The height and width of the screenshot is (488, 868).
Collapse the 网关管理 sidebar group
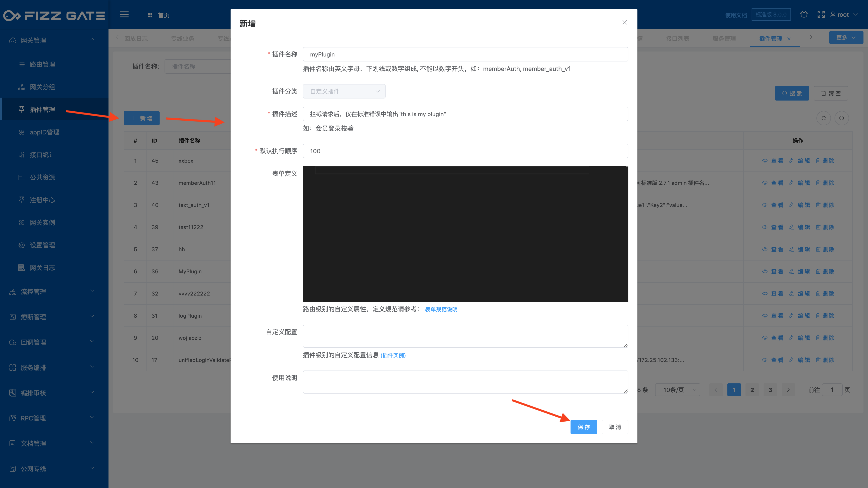(54, 40)
